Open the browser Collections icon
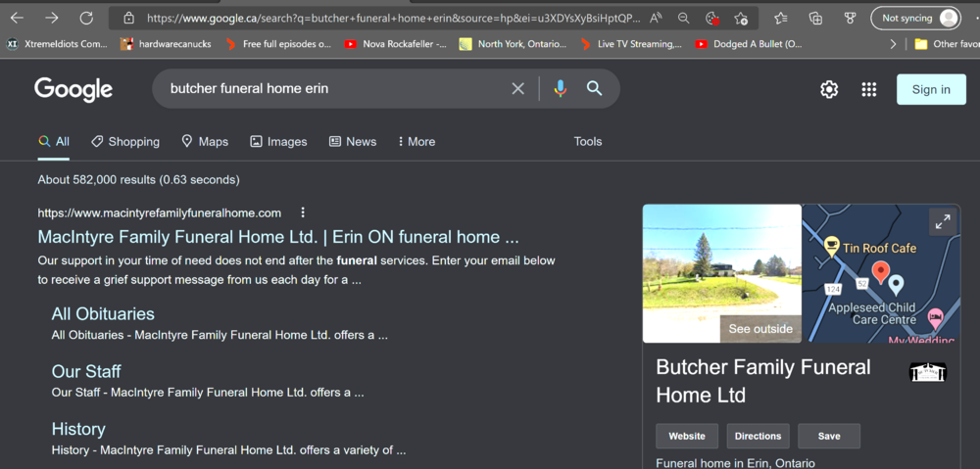This screenshot has height=469, width=980. (x=815, y=18)
